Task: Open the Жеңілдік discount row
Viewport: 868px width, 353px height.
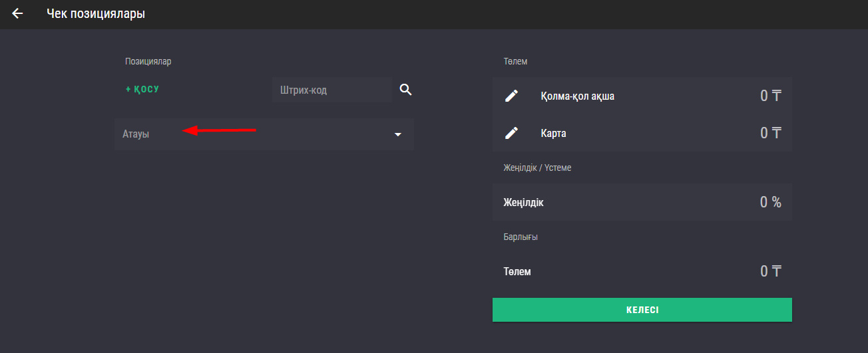Action: click(642, 202)
